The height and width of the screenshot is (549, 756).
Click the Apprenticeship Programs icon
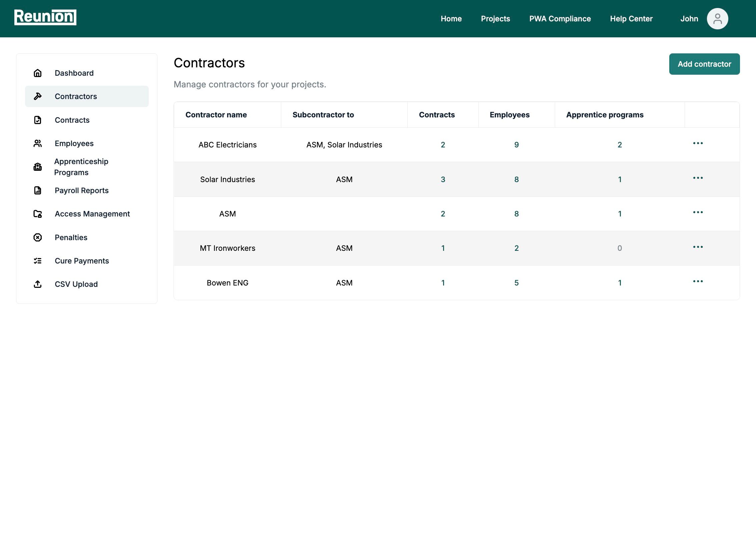(x=37, y=167)
